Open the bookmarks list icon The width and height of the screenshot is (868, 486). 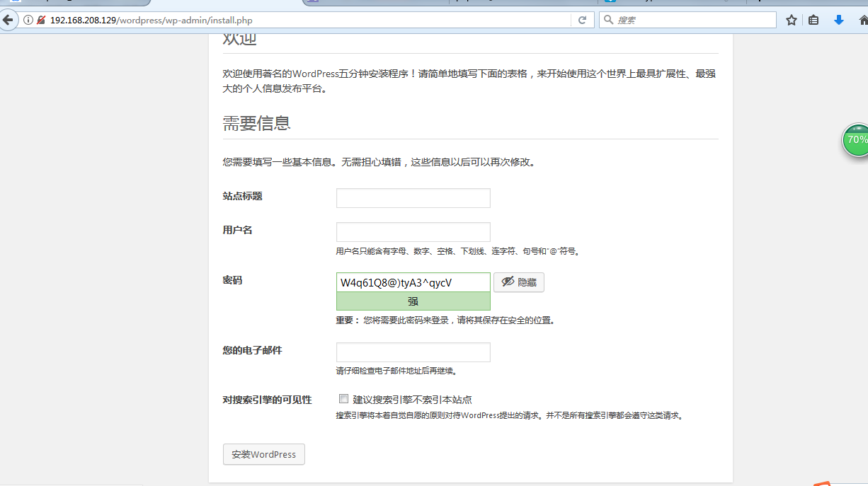pos(814,20)
